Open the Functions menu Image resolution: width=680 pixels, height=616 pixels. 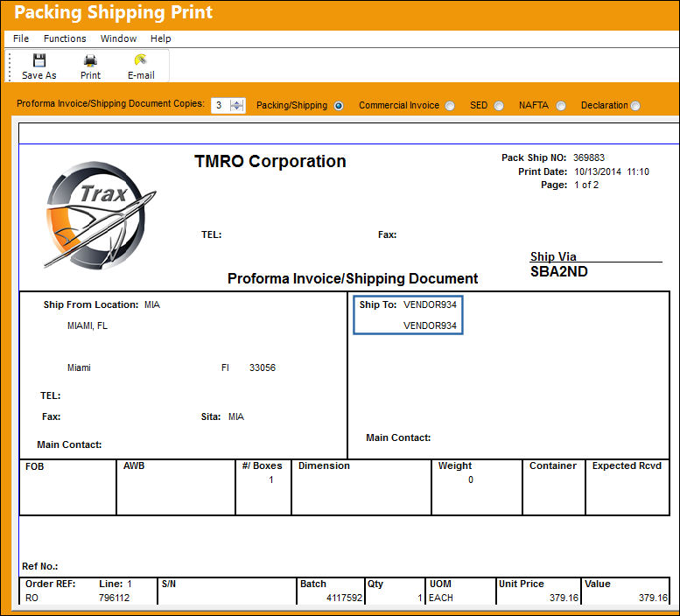65,38
